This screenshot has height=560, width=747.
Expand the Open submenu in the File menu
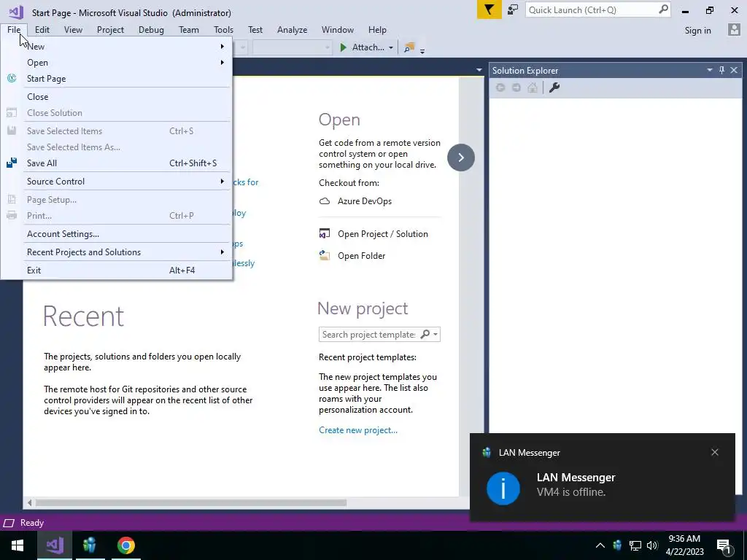pyautogui.click(x=222, y=63)
